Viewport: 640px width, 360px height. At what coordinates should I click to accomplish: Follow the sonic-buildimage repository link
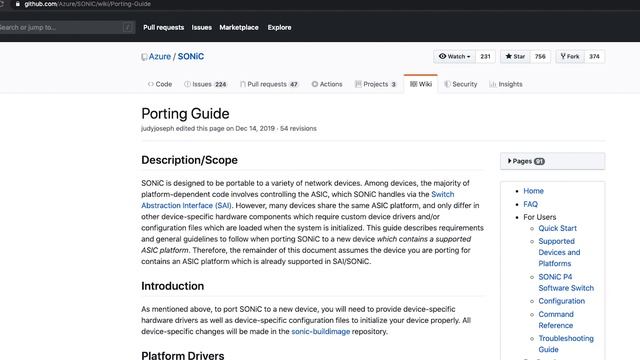(x=321, y=331)
